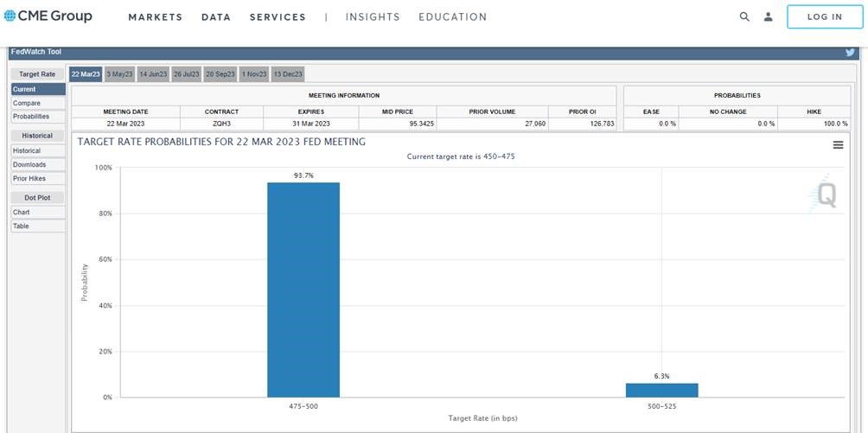The image size is (868, 433).
Task: Click the user account profile icon
Action: click(x=768, y=16)
